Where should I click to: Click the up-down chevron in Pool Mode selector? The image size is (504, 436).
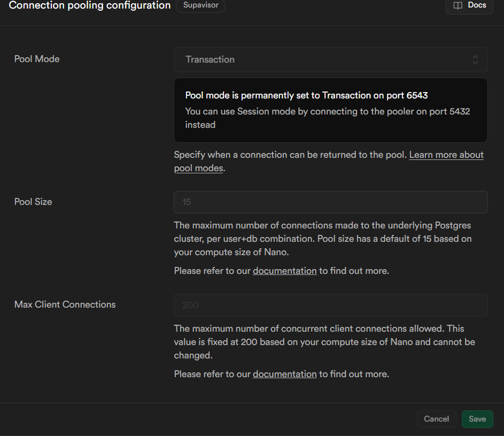[x=475, y=59]
